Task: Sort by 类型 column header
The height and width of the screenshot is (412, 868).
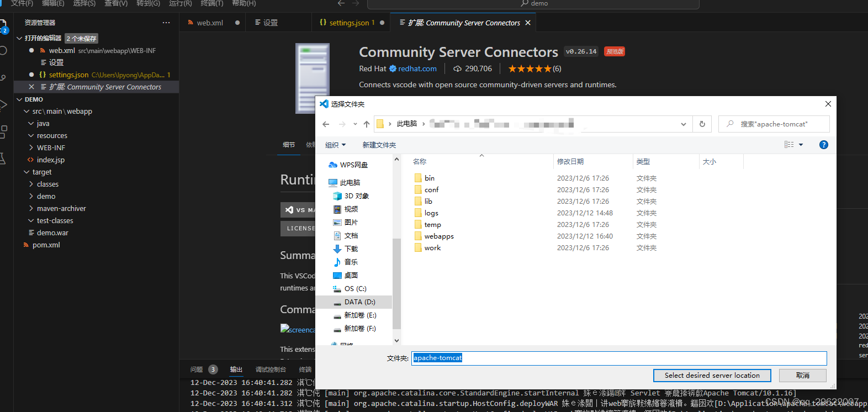Action: pyautogui.click(x=643, y=162)
